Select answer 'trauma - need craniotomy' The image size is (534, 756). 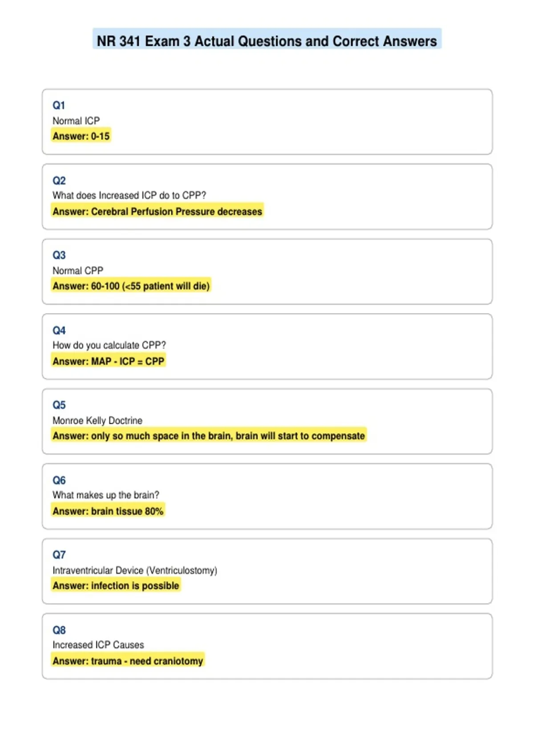click(128, 661)
